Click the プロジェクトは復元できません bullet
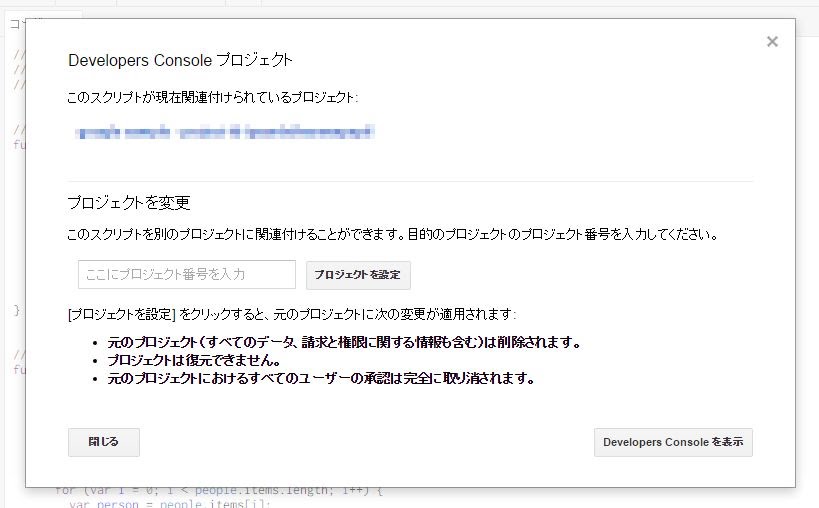The height and width of the screenshot is (508, 819). coord(193,360)
